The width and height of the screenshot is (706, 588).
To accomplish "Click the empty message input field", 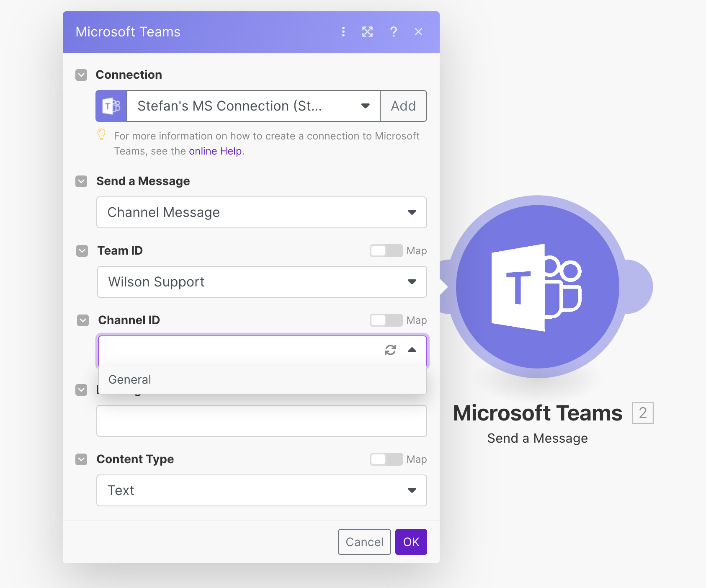I will (x=262, y=421).
